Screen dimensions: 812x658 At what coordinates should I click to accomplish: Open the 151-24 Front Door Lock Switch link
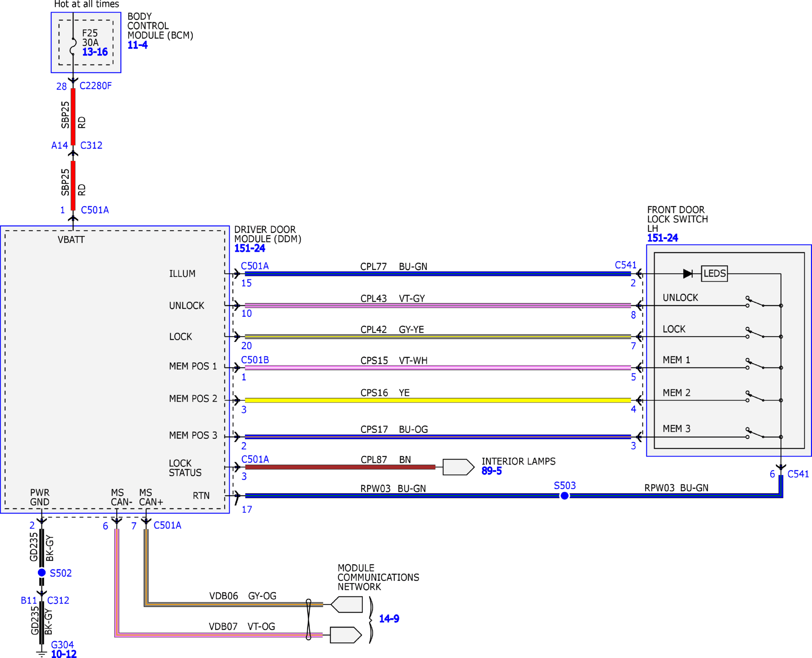[663, 238]
